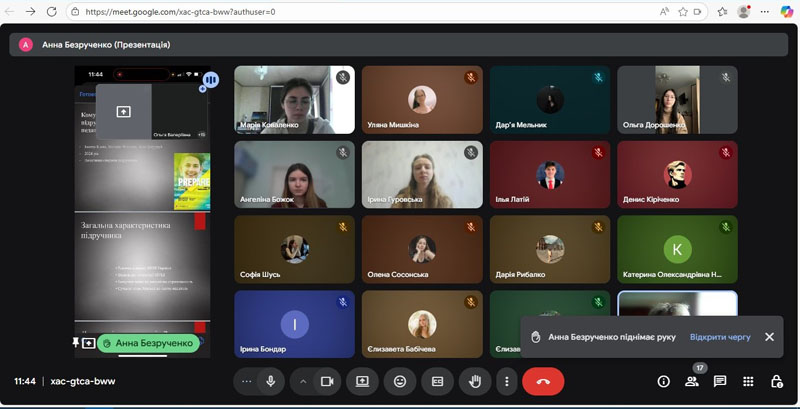Viewport: 800px width, 409px height.
Task: Open the Activities grid icon
Action: point(747,381)
